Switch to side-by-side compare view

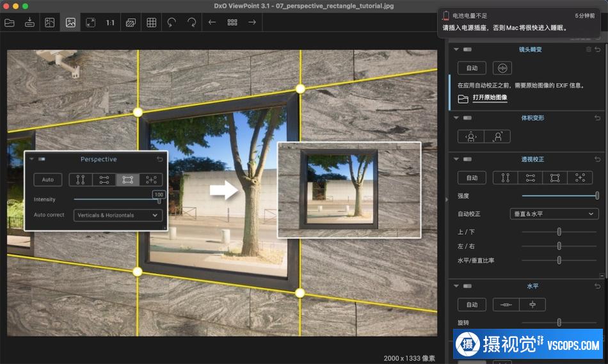50,22
